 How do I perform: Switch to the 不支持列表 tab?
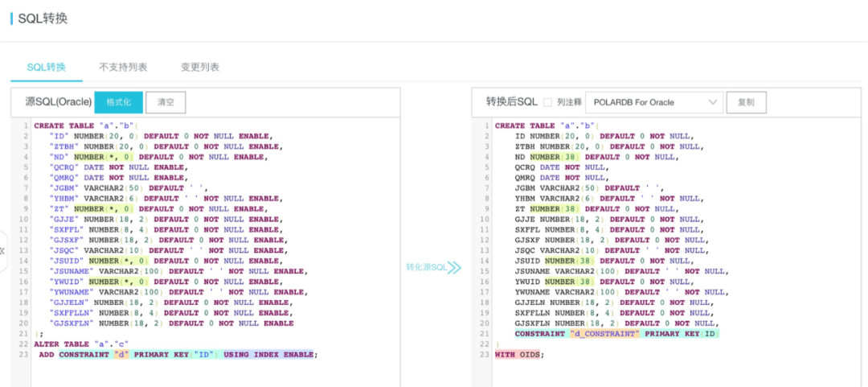click(123, 68)
